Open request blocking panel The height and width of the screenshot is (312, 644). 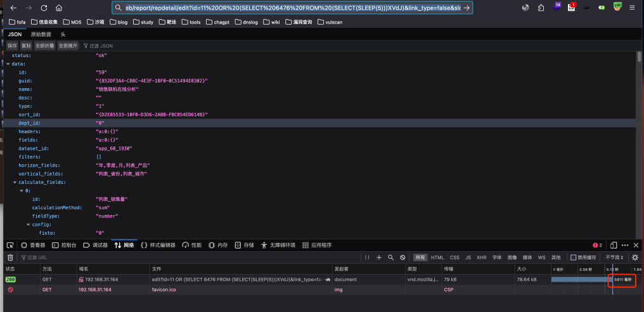403,257
